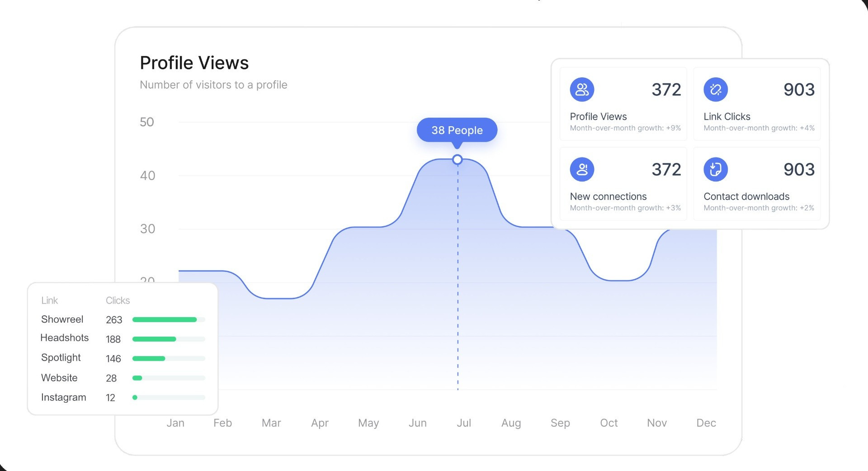Viewport: 868px width, 471px height.
Task: Click the Spotlight link label
Action: click(x=61, y=357)
